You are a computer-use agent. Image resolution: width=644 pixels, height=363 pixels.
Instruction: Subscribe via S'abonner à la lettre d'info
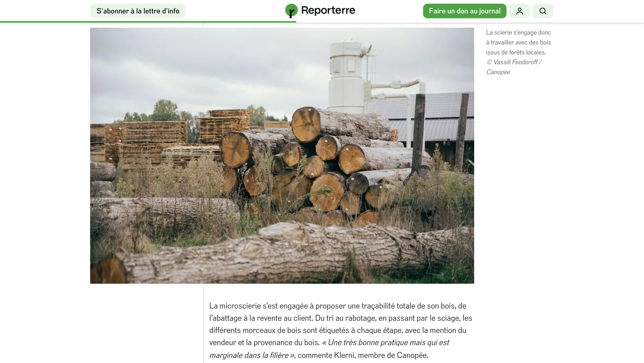[x=138, y=11]
